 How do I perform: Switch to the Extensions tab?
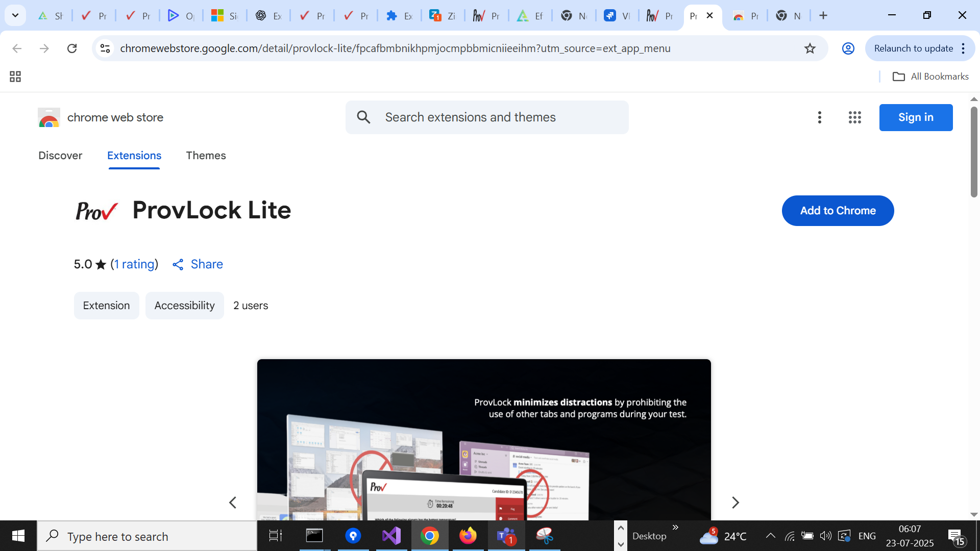pyautogui.click(x=134, y=156)
